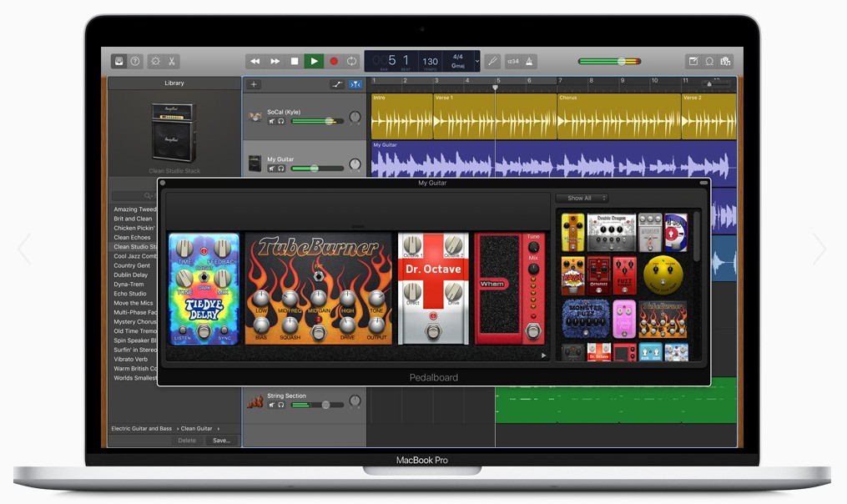Click the pedal browser scrollbar

(697, 238)
